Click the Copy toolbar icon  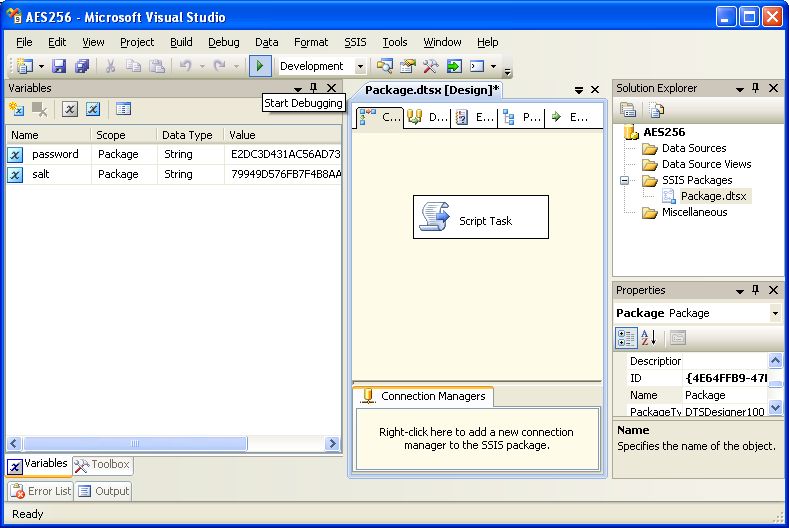click(x=133, y=66)
